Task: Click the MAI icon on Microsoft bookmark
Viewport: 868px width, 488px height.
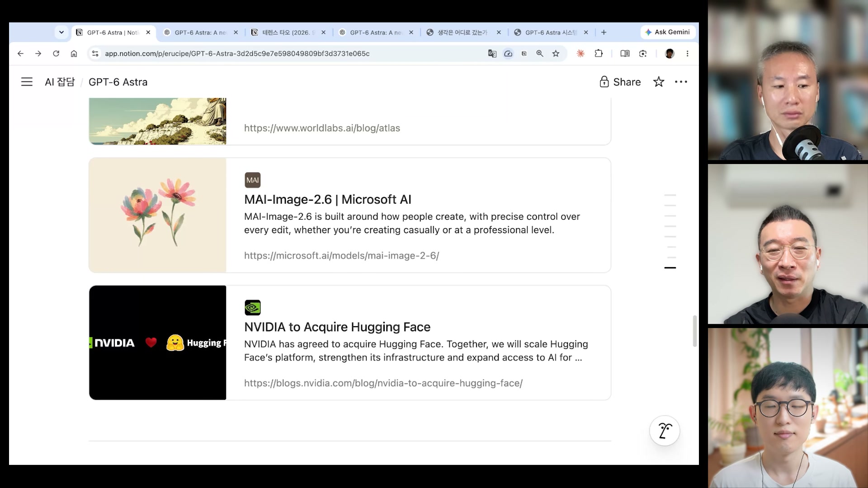Action: click(x=253, y=180)
